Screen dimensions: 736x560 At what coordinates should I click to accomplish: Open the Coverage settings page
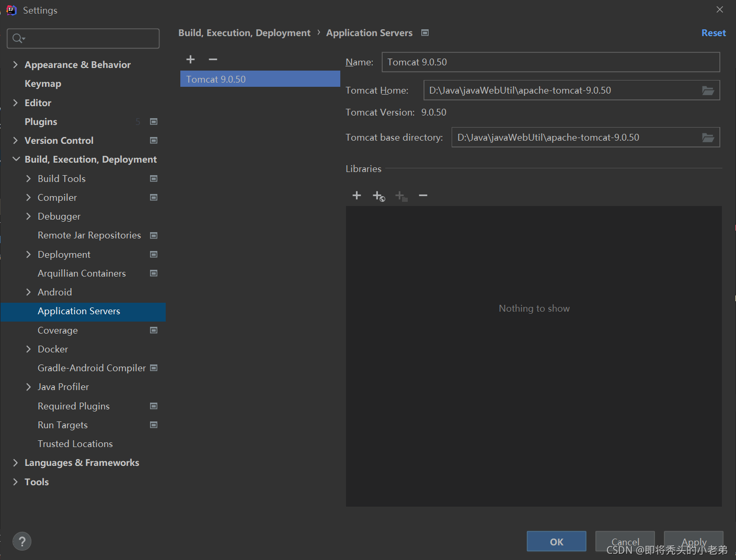tap(57, 330)
